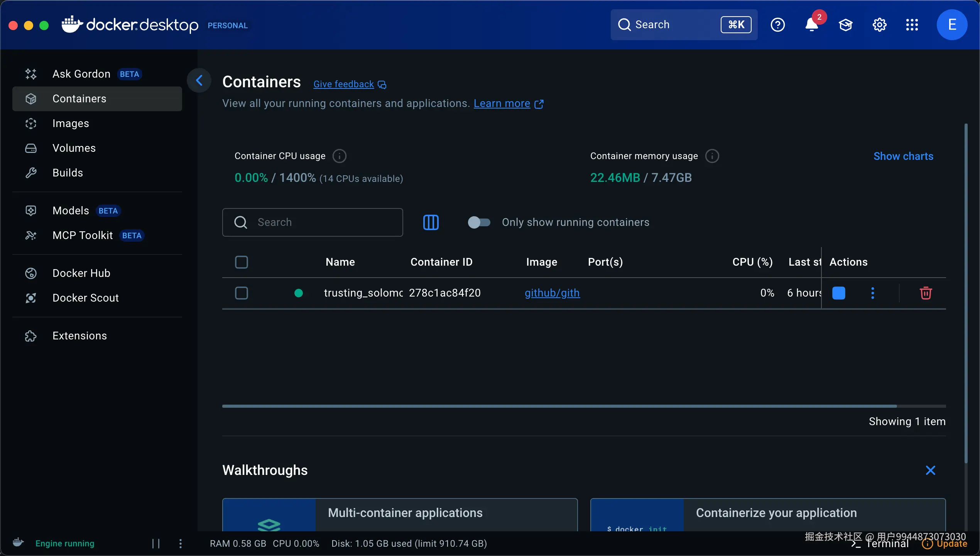Collapse sidebar with chevron arrow
Image resolution: width=980 pixels, height=556 pixels.
tap(199, 80)
